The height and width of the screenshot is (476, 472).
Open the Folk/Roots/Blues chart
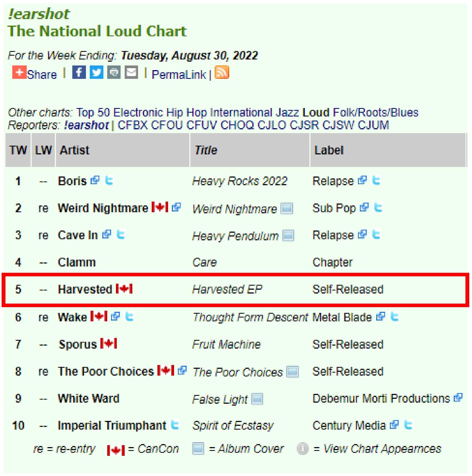coord(375,112)
